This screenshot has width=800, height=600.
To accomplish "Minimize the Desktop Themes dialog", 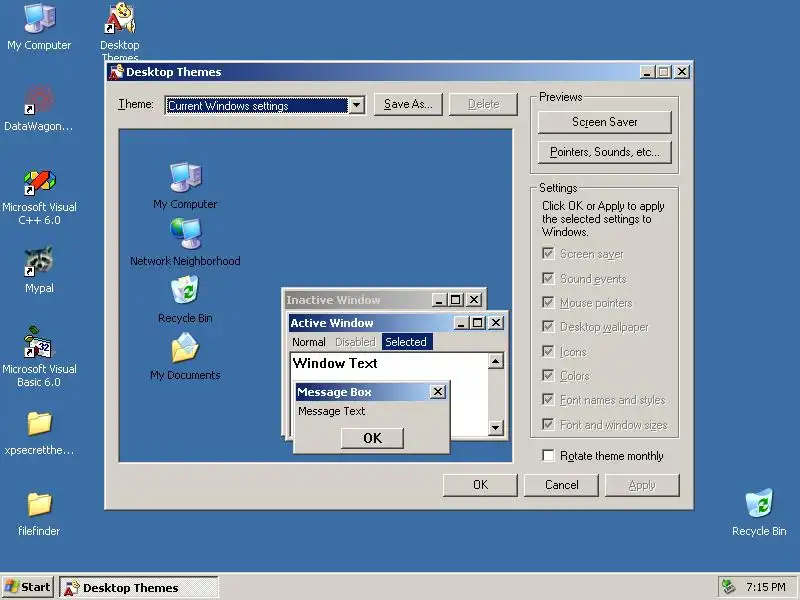I will [647, 72].
